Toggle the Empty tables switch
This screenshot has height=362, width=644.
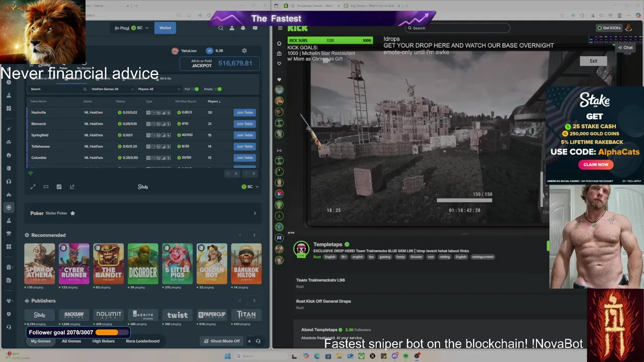218,89
